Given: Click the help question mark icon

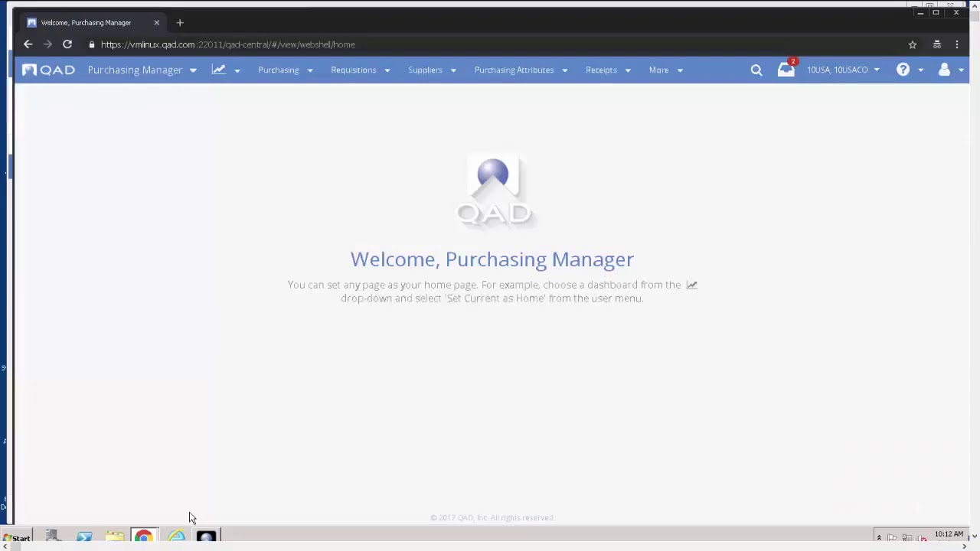Looking at the screenshot, I should [903, 70].
